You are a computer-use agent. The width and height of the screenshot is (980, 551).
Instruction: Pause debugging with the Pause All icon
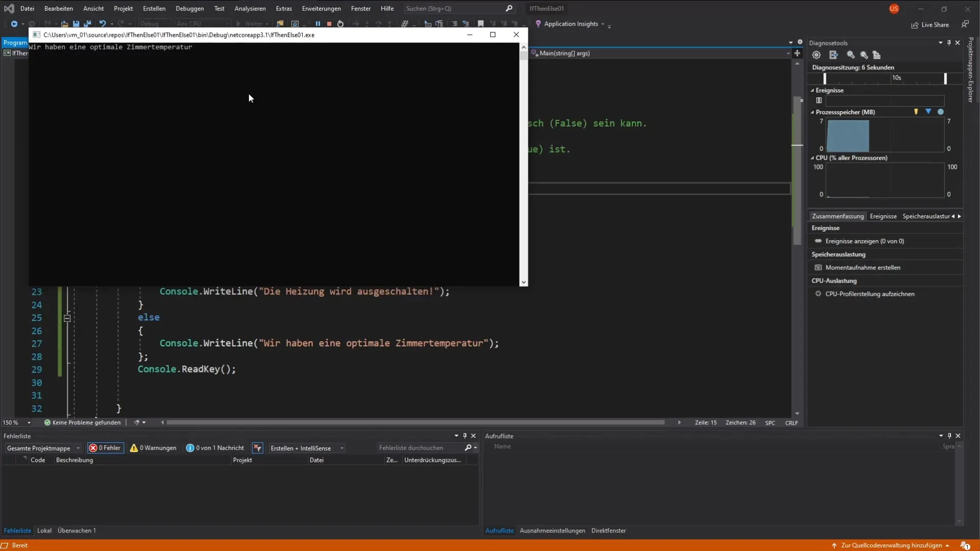[x=318, y=23]
